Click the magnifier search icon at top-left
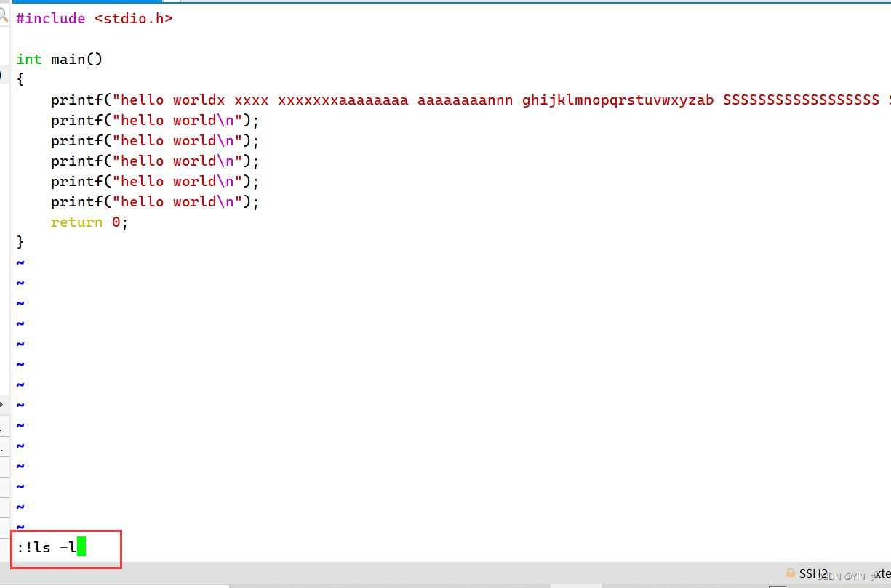The height and width of the screenshot is (588, 891). 4,14
